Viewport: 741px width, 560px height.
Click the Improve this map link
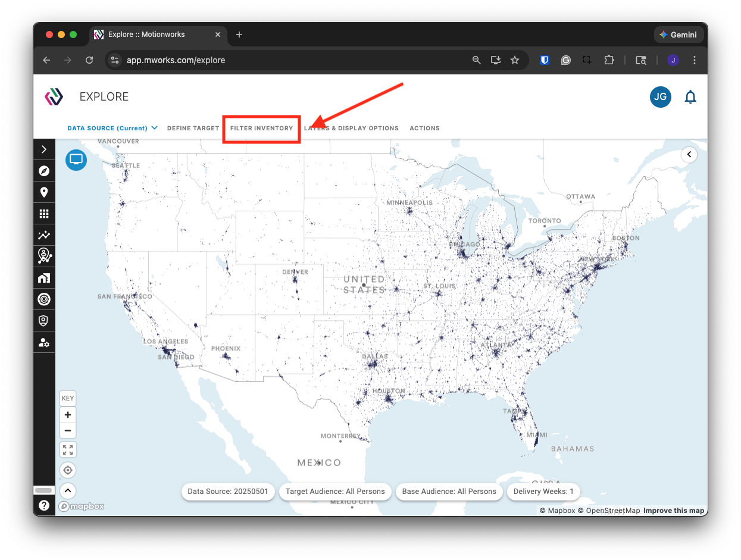pos(674,511)
